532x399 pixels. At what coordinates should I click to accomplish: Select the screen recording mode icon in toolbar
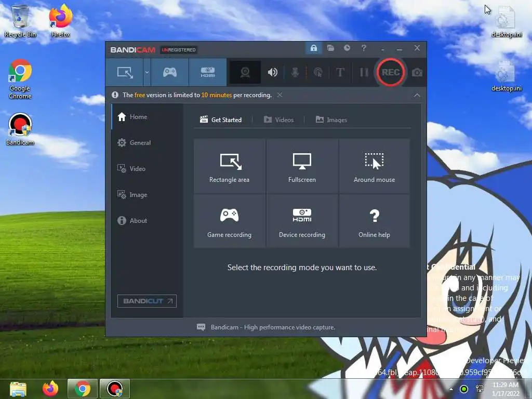tap(125, 72)
